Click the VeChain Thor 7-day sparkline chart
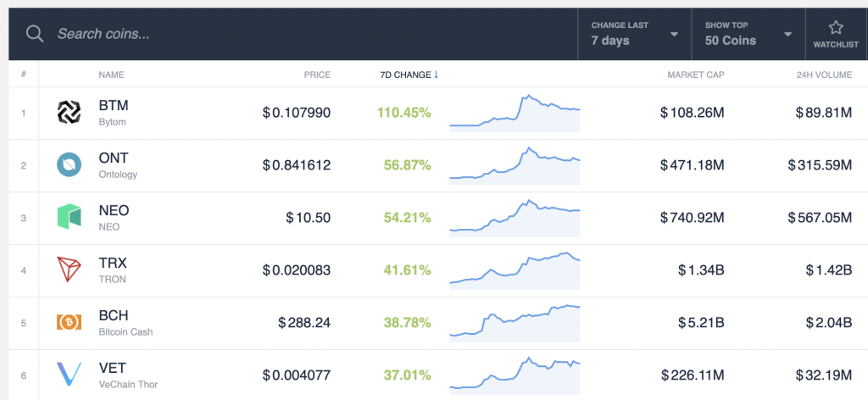 point(515,375)
